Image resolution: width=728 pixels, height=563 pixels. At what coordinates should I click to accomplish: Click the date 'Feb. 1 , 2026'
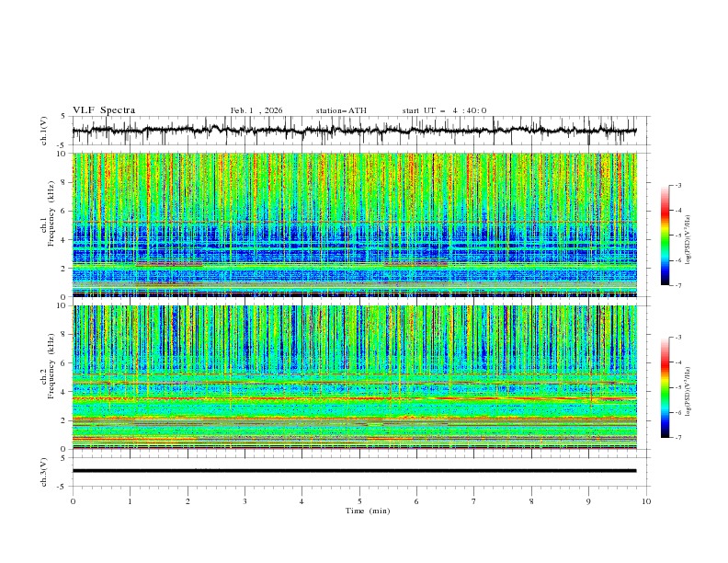point(256,110)
